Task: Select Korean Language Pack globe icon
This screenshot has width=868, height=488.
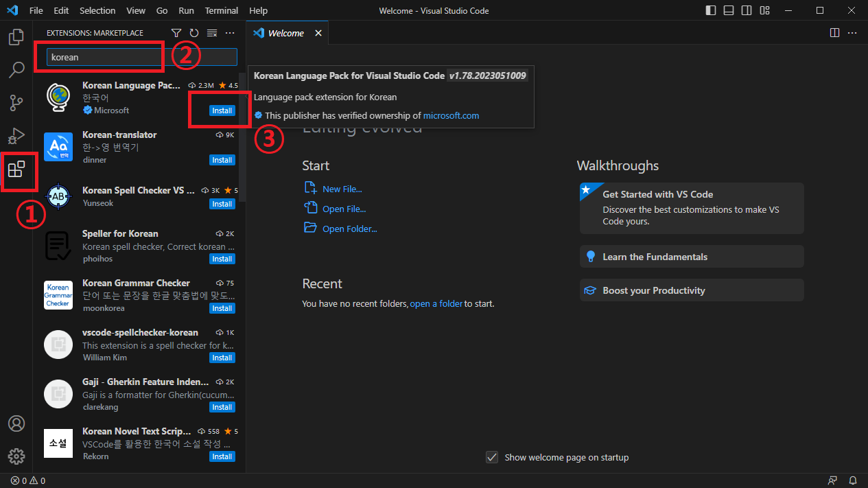Action: (58, 97)
